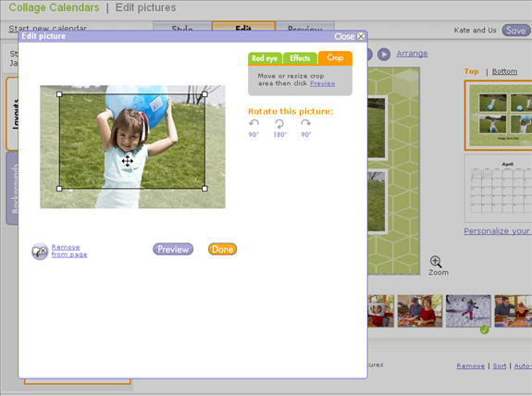Click the Collage Calendars title

[x=54, y=7]
